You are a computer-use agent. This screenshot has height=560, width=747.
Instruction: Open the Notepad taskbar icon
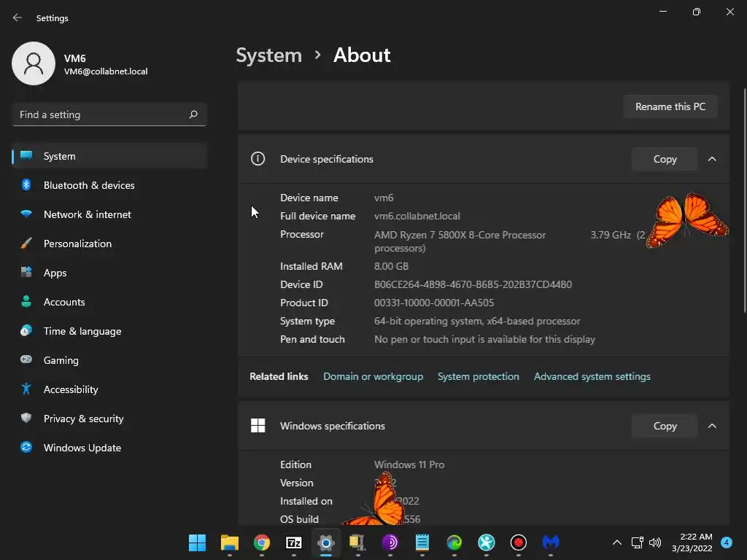point(422,542)
